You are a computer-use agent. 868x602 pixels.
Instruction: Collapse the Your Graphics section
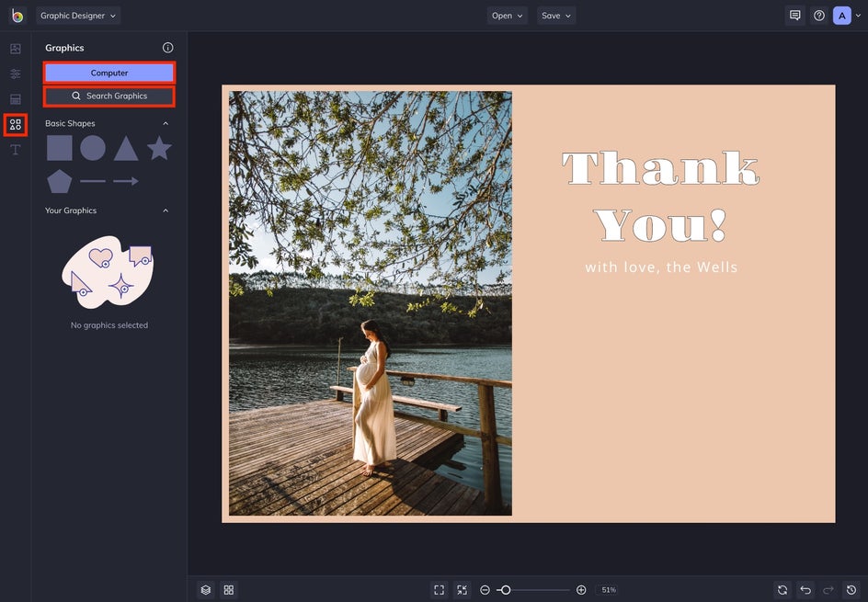coord(166,210)
